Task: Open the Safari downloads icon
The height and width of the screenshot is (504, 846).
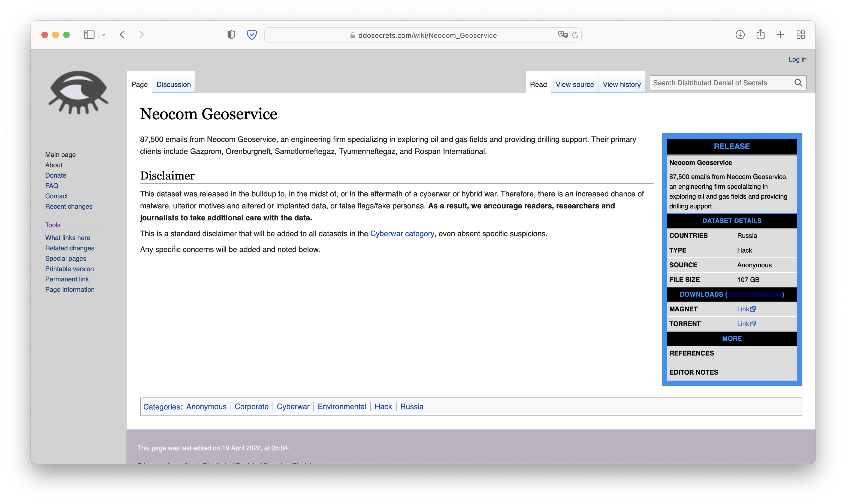Action: 740,35
